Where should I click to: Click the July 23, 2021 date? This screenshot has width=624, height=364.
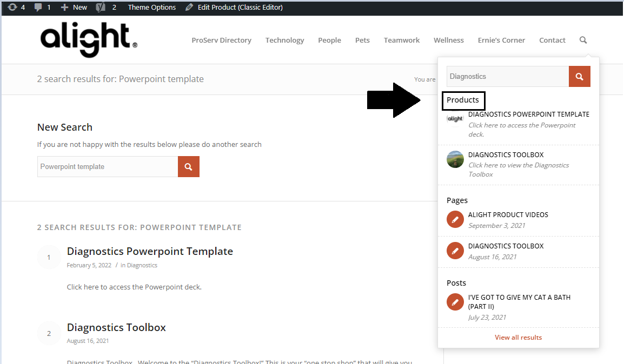pos(487,318)
